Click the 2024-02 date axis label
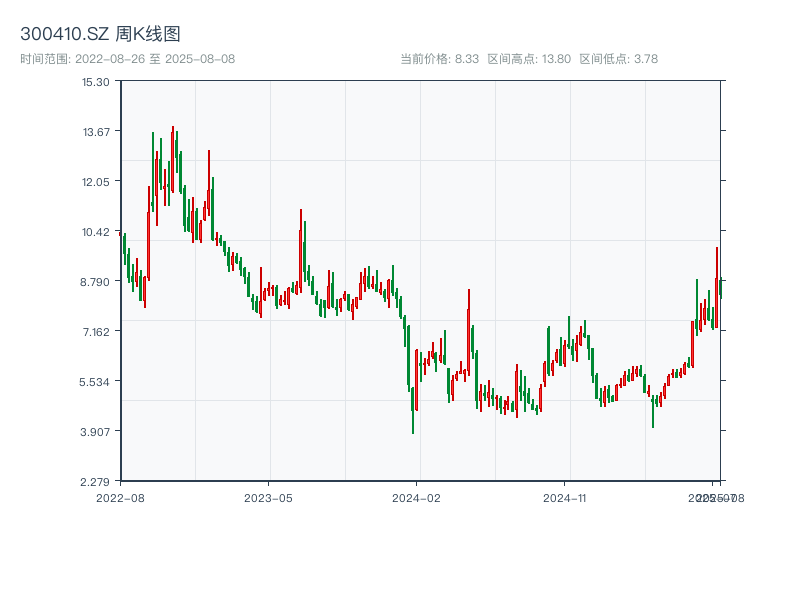This screenshot has height=600, width=800. [417, 497]
